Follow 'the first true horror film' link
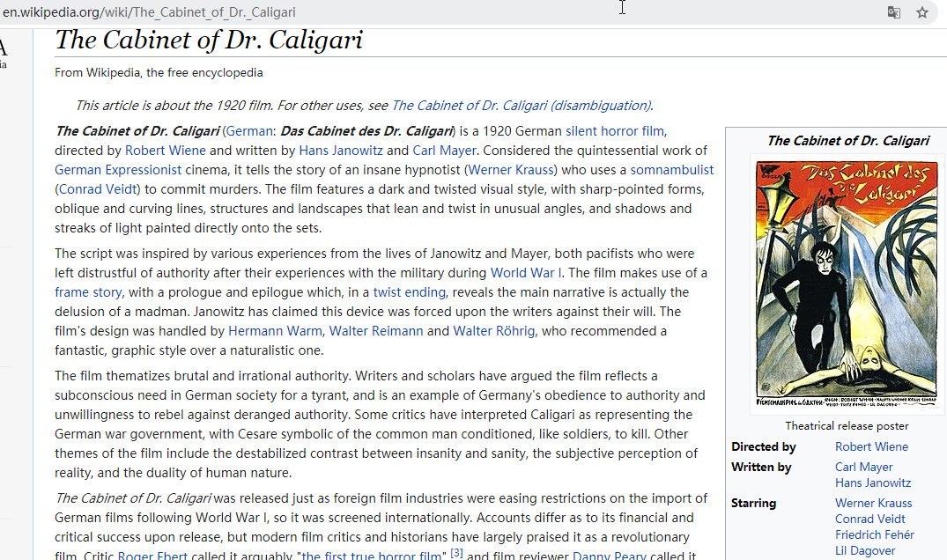Screen dimensions: 947x560 [x=372, y=556]
